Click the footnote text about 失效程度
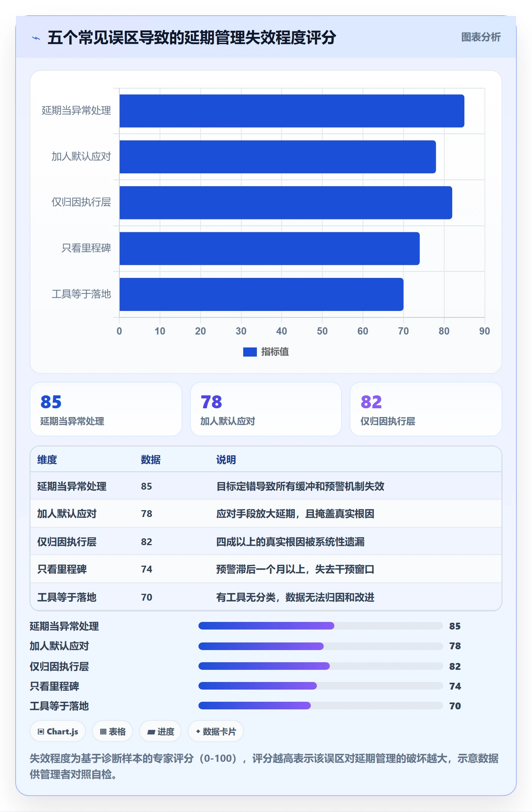The height and width of the screenshot is (812, 532). point(264,766)
